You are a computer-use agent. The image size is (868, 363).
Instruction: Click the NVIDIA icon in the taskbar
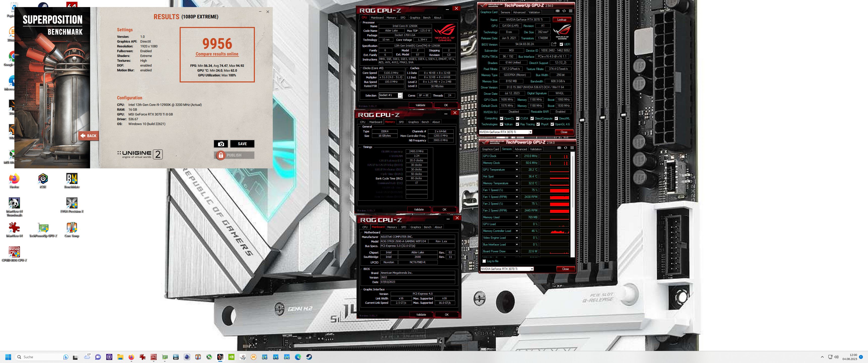click(x=231, y=357)
